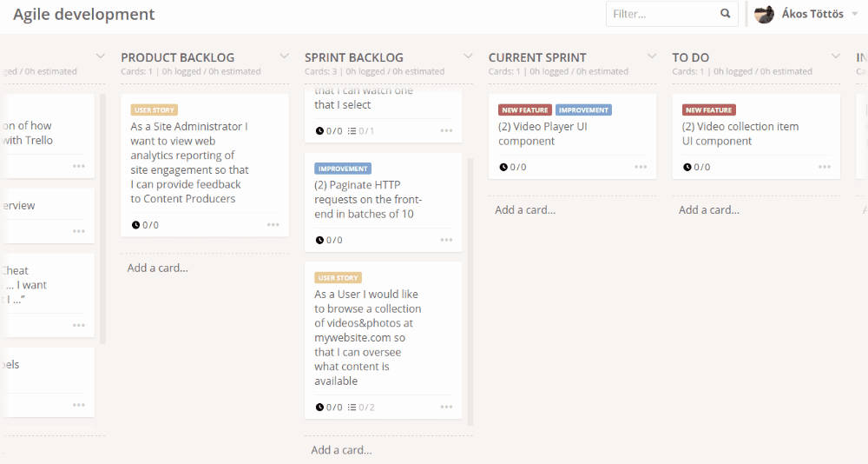Click clock time icon on Video Player card
The width and height of the screenshot is (868, 464).
pos(503,167)
